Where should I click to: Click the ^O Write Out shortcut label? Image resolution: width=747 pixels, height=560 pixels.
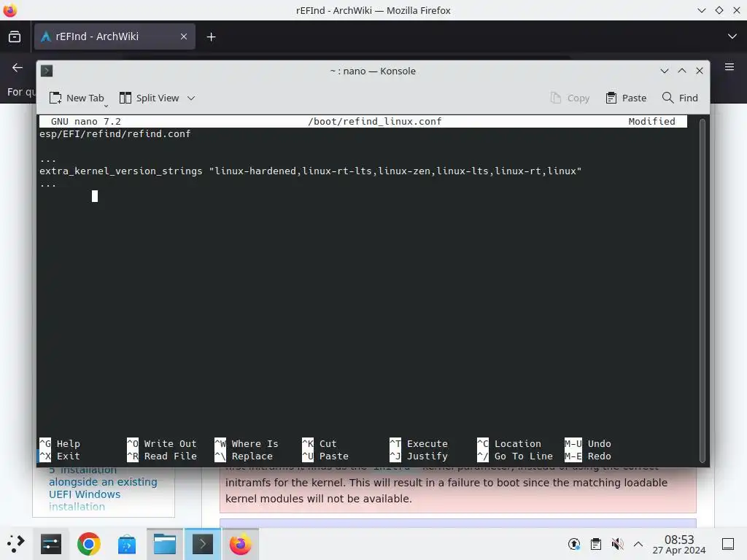click(161, 444)
